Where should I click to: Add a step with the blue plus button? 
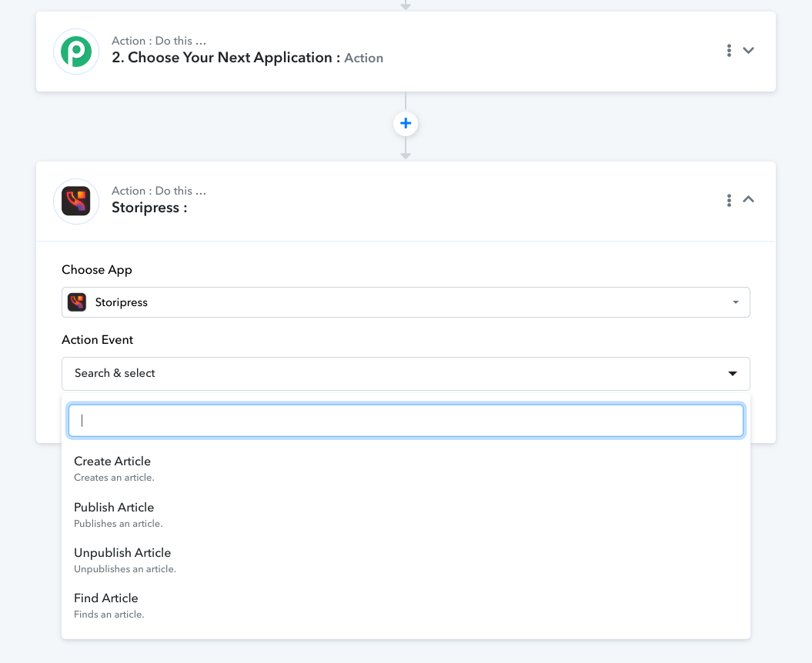point(406,124)
